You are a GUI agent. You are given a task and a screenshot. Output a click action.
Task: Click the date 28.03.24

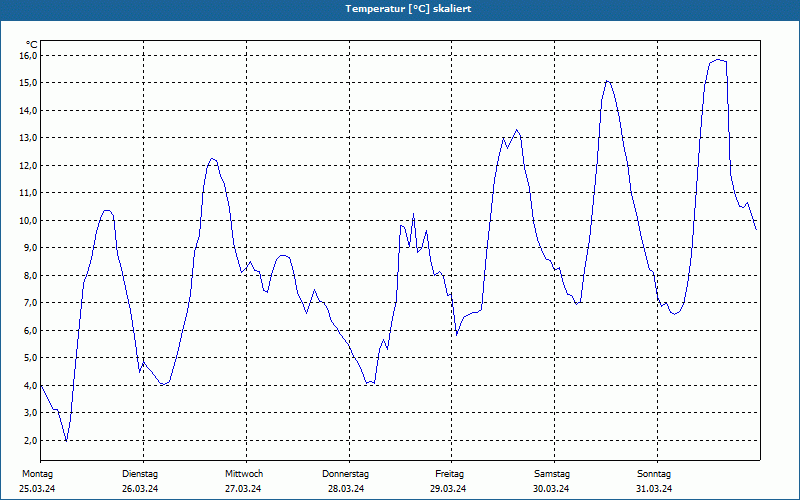pyautogui.click(x=346, y=489)
